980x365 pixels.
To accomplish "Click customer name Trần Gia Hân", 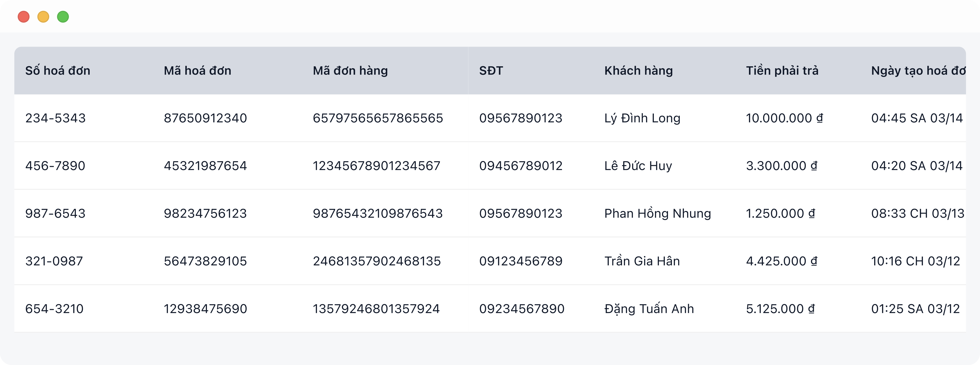I will [x=642, y=261].
